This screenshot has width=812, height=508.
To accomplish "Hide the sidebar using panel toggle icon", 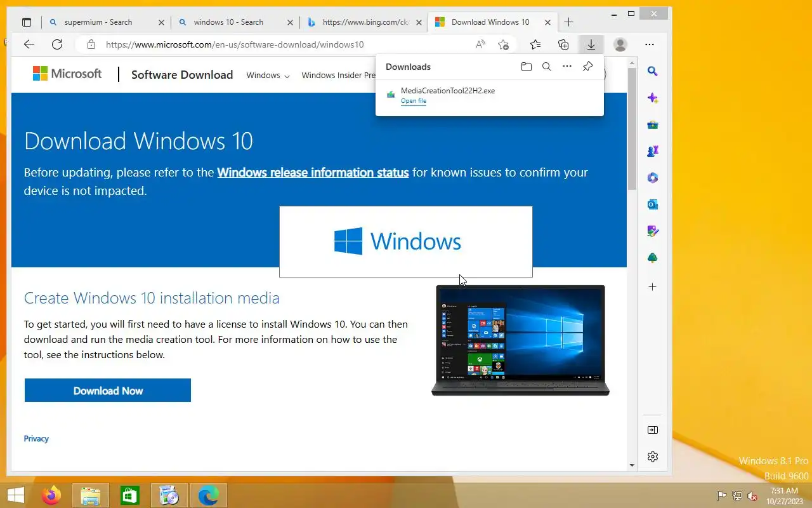I will tap(653, 430).
